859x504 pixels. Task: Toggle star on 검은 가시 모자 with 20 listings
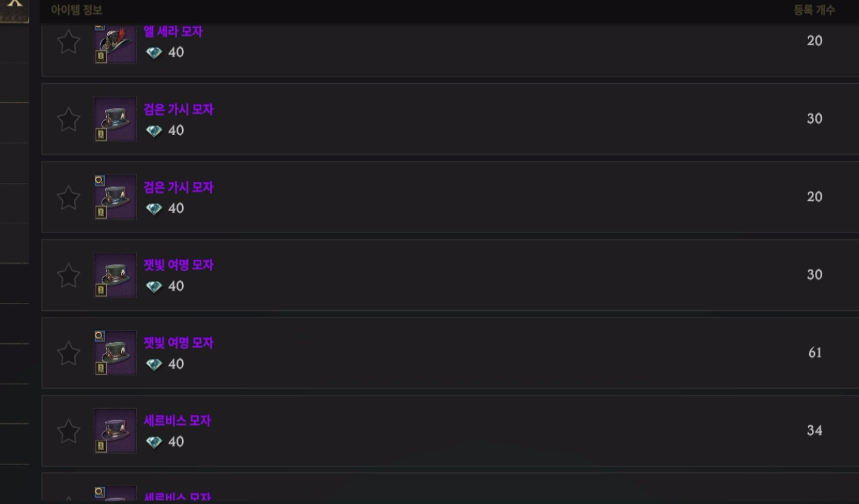[68, 197]
